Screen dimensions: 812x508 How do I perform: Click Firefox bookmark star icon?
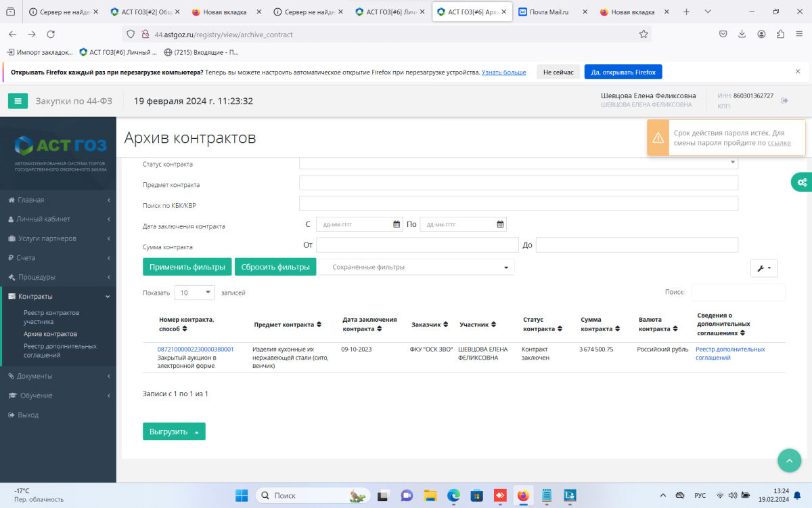644,34
